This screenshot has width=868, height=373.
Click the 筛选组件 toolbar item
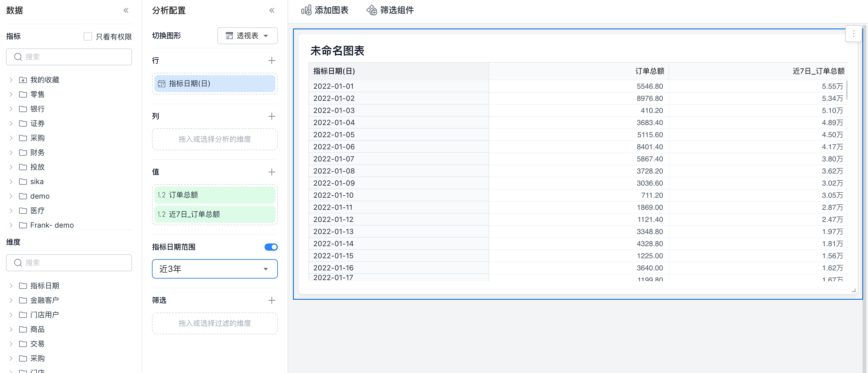pyautogui.click(x=390, y=10)
